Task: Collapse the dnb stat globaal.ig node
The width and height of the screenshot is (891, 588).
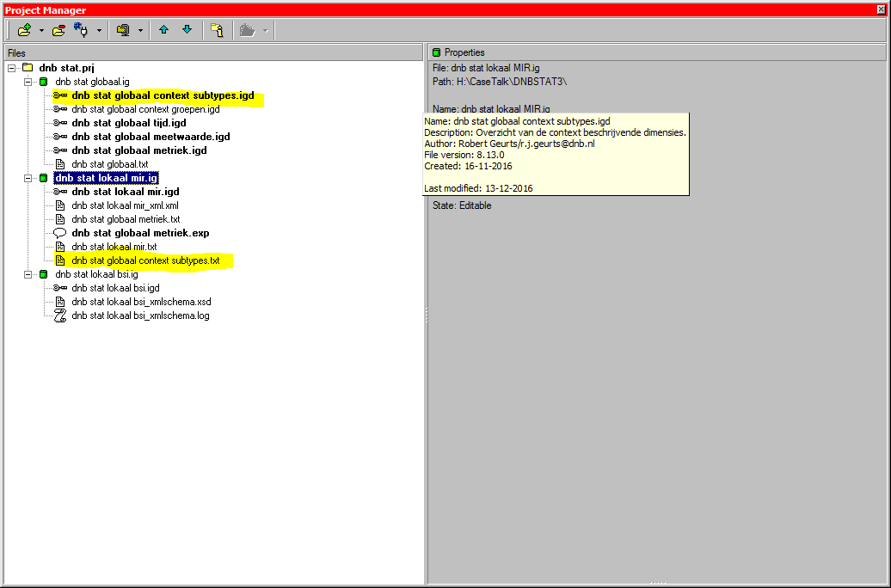Action: (28, 82)
